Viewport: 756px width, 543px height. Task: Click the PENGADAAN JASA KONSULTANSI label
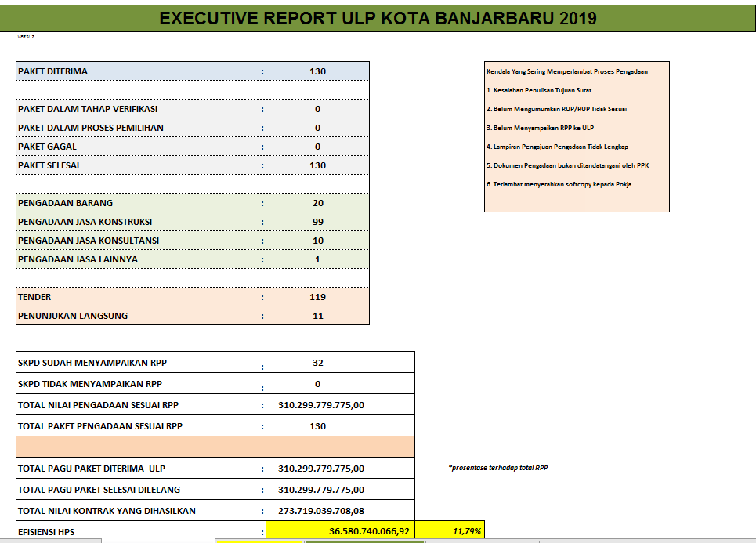point(89,241)
